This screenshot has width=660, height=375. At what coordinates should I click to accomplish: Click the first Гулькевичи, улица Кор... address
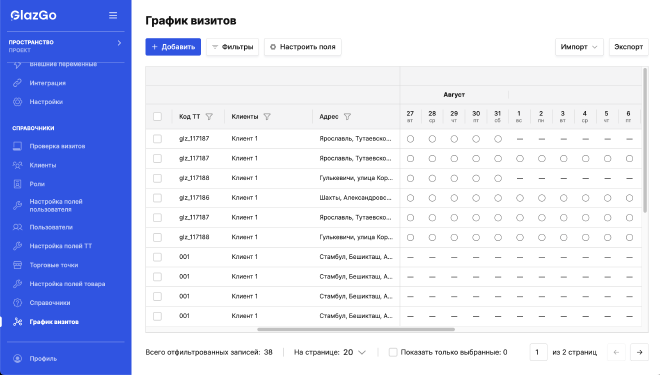pos(356,178)
